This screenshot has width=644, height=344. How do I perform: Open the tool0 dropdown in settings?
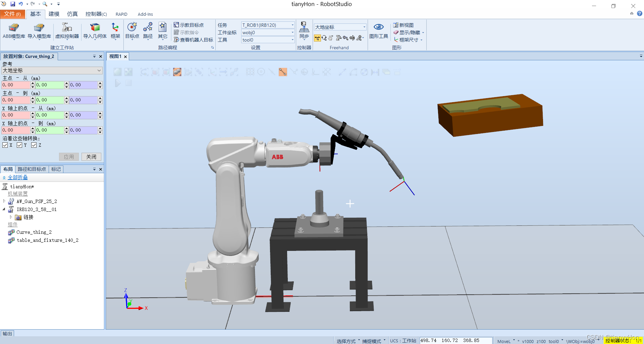[x=268, y=40]
